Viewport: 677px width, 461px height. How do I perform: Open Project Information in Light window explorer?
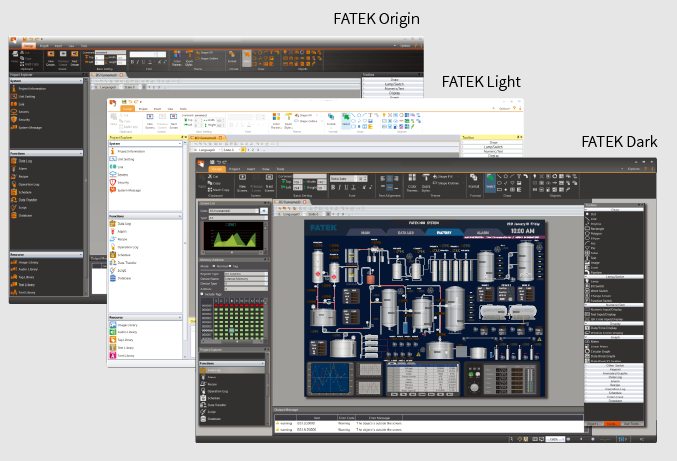(128, 152)
